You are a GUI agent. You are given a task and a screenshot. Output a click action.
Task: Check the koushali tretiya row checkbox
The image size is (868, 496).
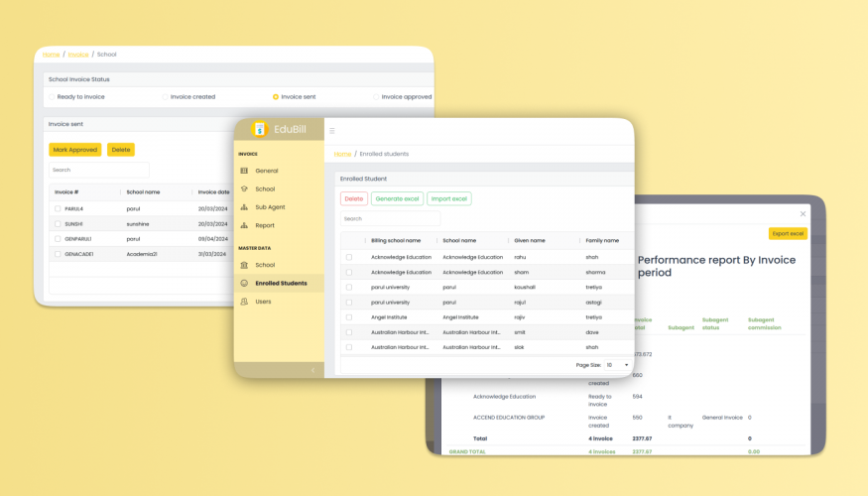click(x=349, y=288)
